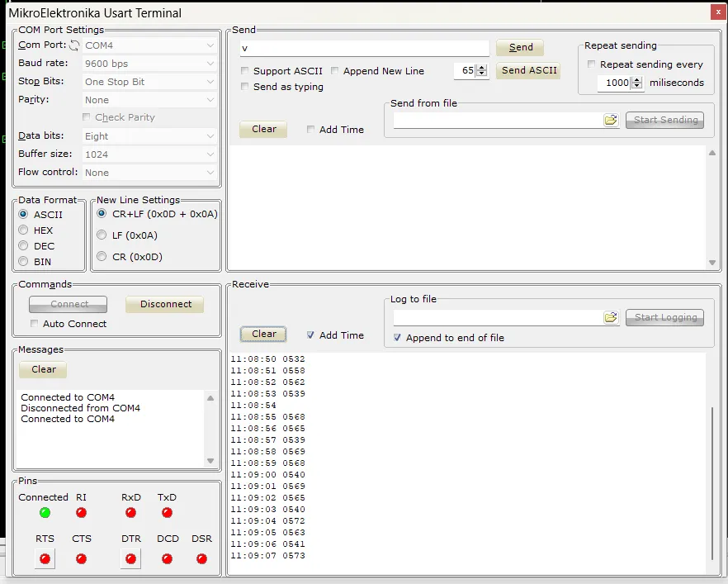Screen dimensions: 728x584
Task: Select BIN data format
Action: click(x=23, y=262)
